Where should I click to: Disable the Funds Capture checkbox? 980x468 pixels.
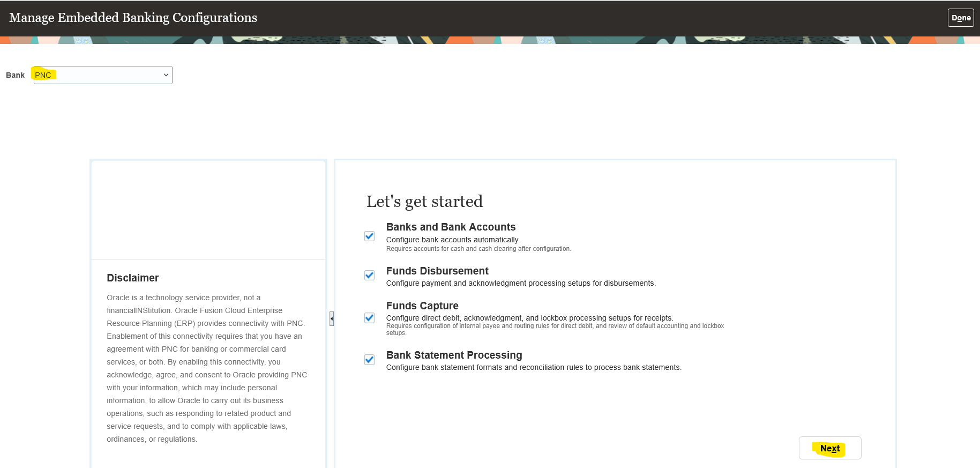pos(369,318)
